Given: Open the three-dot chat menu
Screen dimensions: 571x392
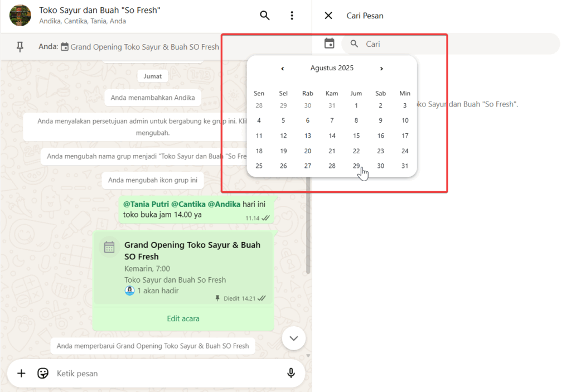Looking at the screenshot, I should (x=292, y=16).
